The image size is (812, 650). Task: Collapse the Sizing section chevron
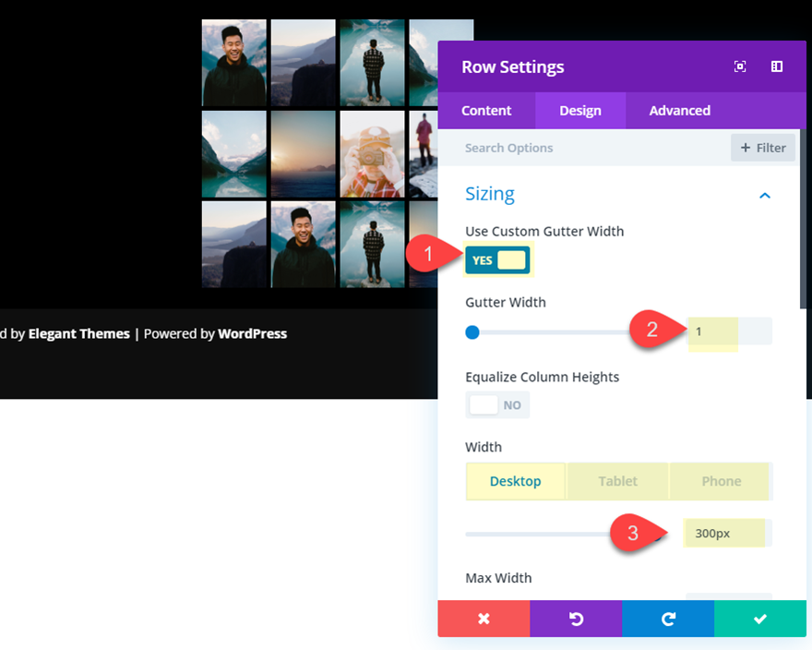[x=764, y=195]
